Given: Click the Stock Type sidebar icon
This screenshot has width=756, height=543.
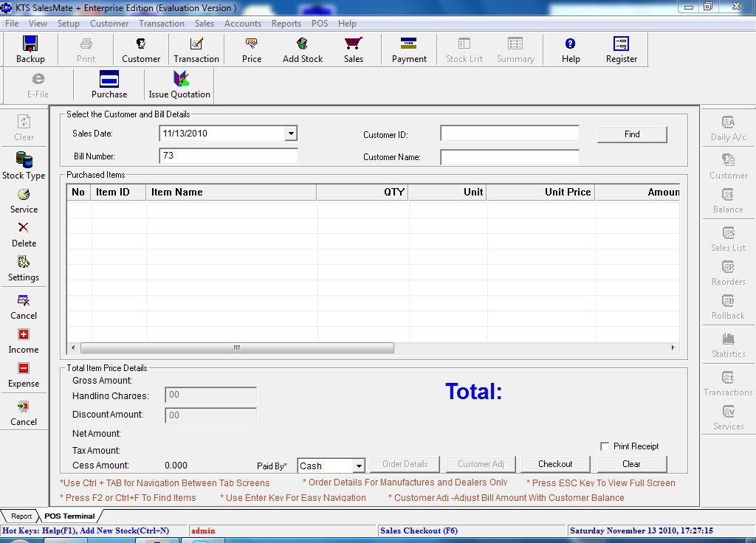Looking at the screenshot, I should (x=24, y=166).
